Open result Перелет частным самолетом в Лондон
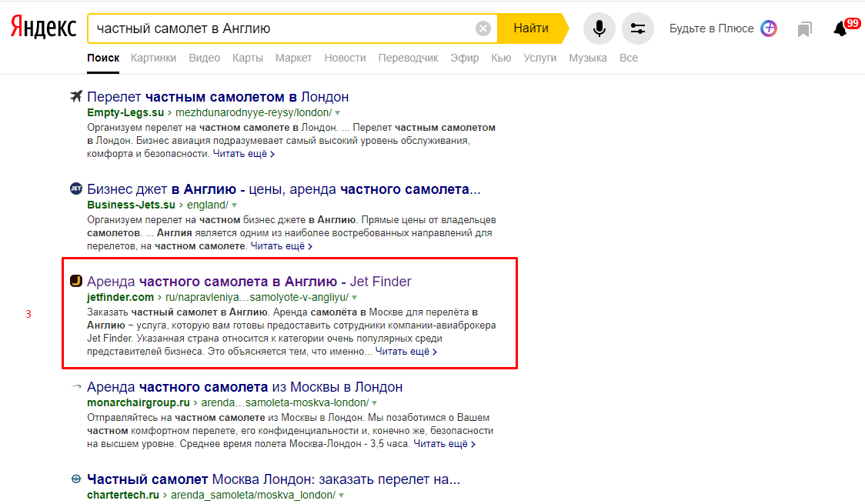The image size is (865, 504). click(218, 96)
